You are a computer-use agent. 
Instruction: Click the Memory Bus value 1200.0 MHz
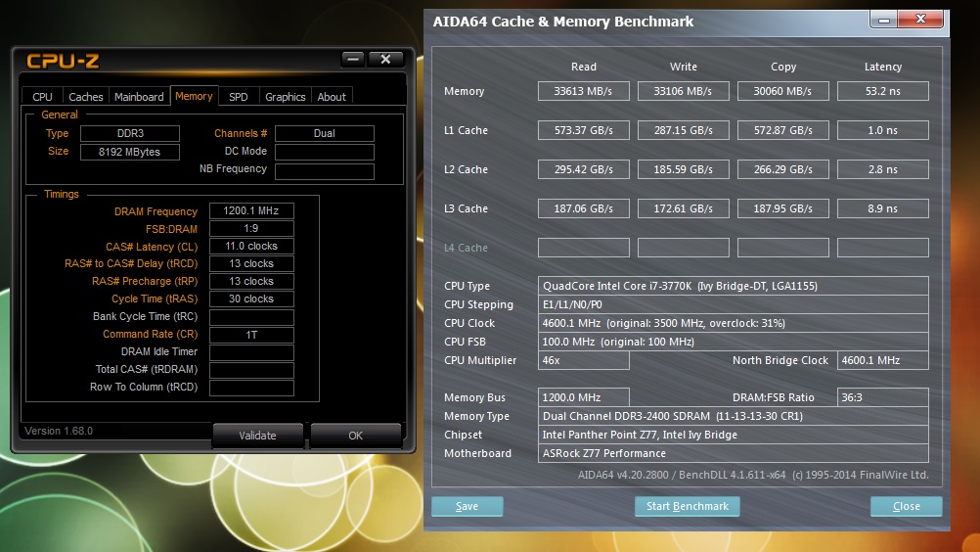coord(583,397)
